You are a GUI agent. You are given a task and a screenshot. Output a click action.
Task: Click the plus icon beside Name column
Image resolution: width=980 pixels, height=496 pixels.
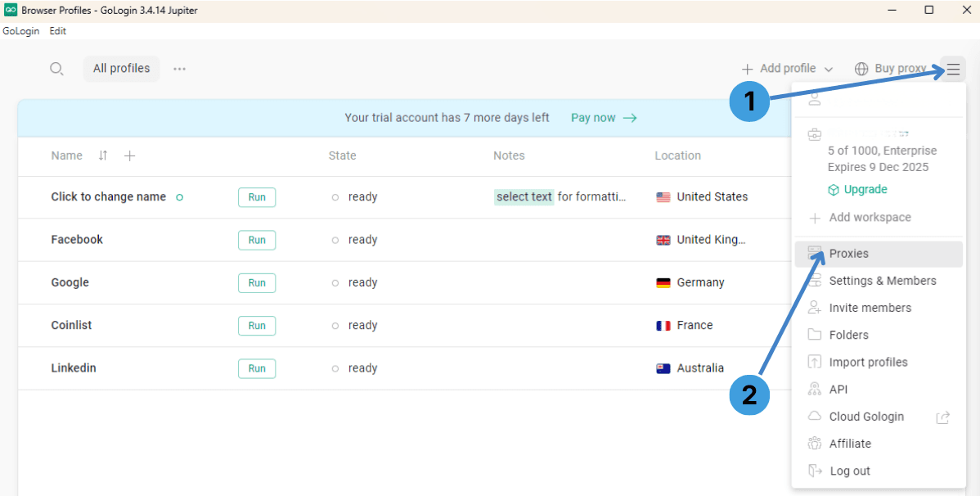129,156
